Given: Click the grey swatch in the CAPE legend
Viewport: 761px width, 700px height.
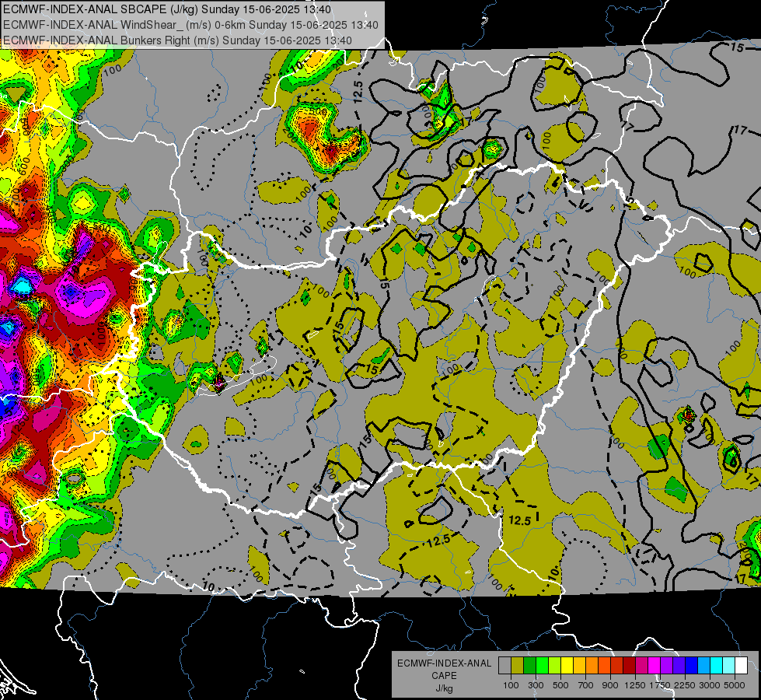Looking at the screenshot, I should [x=504, y=666].
